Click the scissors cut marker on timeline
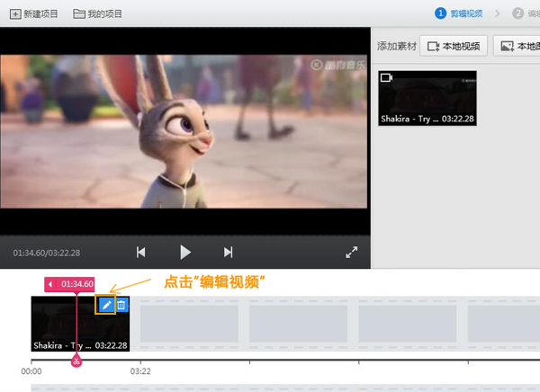The image size is (540, 392). tap(76, 361)
